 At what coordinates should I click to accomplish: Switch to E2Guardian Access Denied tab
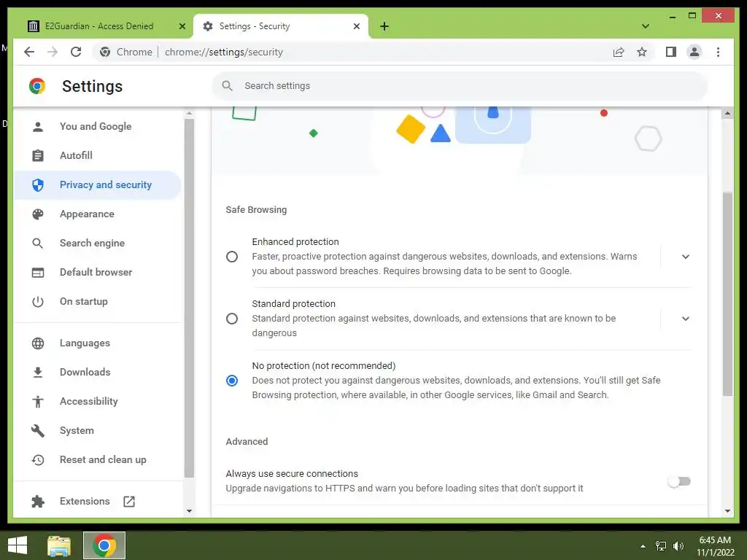point(99,26)
